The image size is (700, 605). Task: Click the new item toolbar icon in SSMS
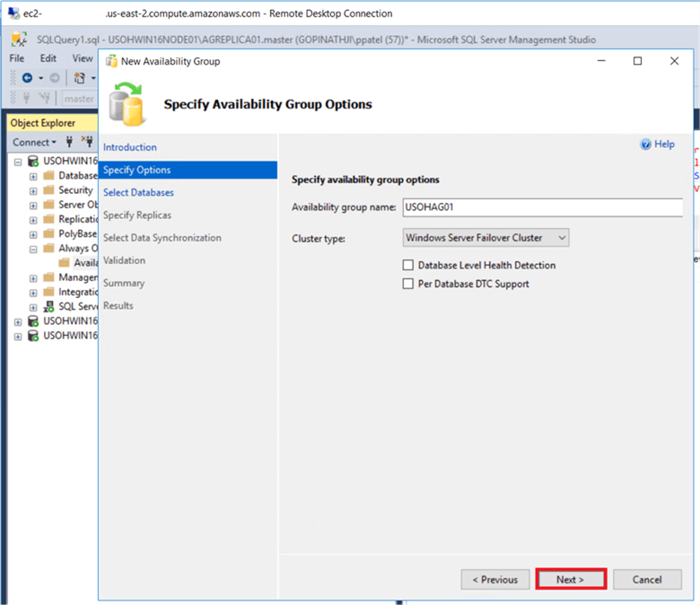coord(80,78)
